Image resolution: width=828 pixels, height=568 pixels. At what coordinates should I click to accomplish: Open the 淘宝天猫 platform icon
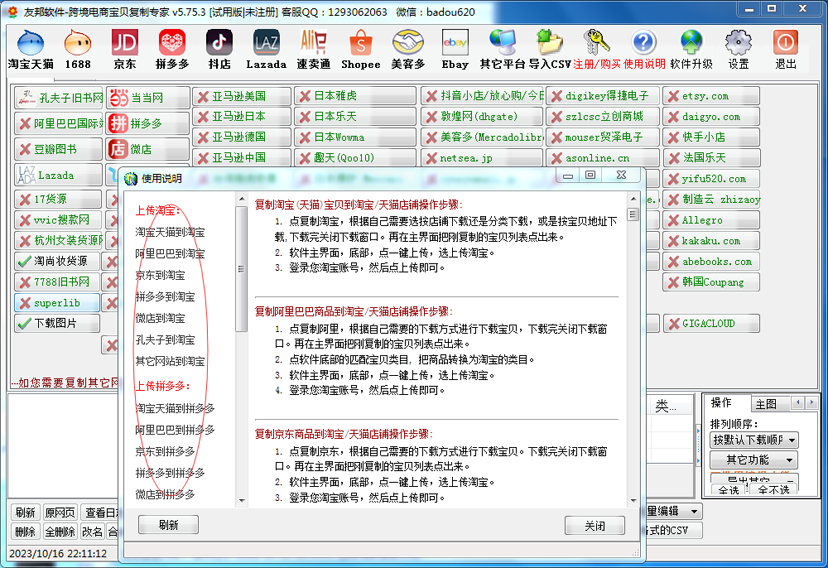(30, 49)
